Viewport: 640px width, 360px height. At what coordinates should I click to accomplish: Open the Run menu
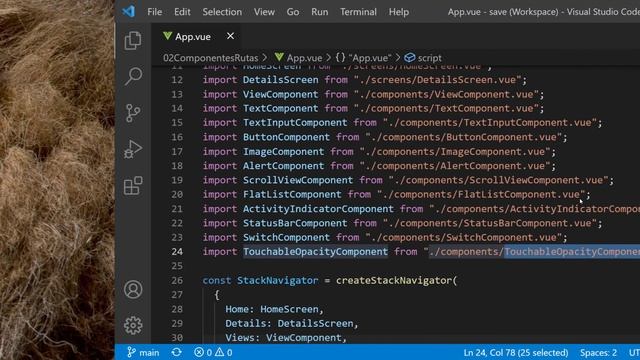tap(320, 12)
